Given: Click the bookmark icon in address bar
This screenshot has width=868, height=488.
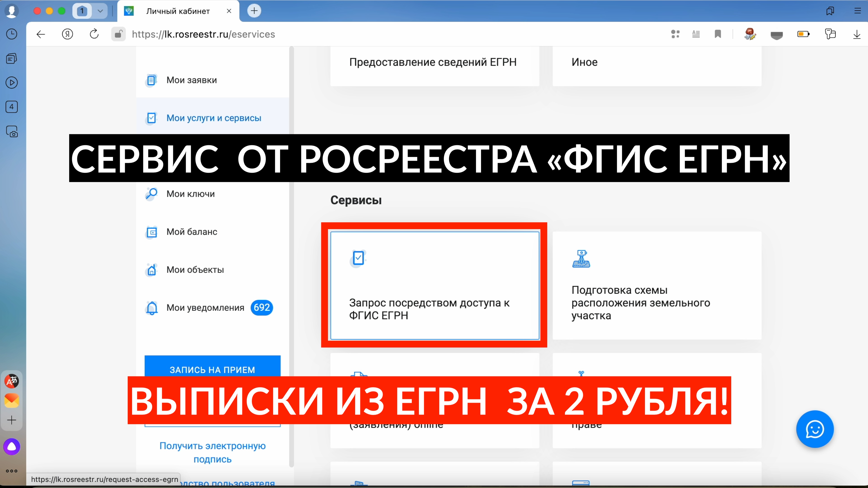Looking at the screenshot, I should tap(717, 34).
